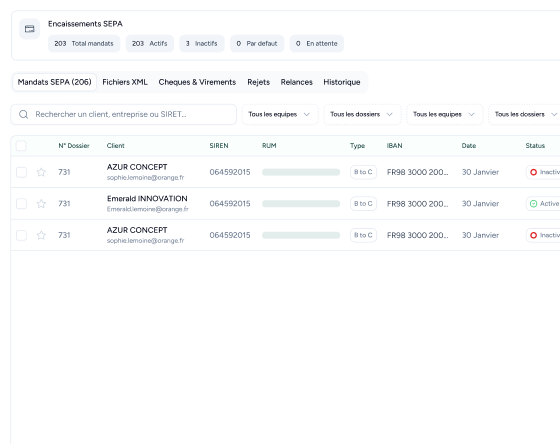Sort by the Date column header
The width and height of the screenshot is (560, 444).
(469, 146)
